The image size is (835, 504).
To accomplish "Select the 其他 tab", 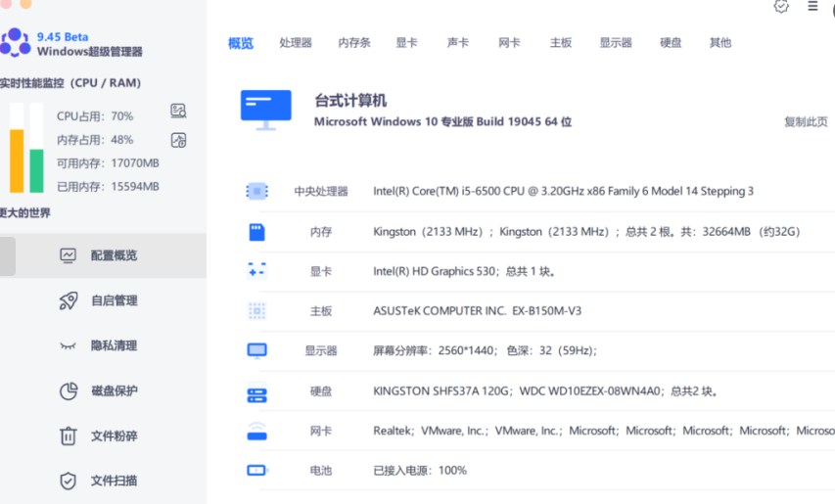I will point(719,43).
